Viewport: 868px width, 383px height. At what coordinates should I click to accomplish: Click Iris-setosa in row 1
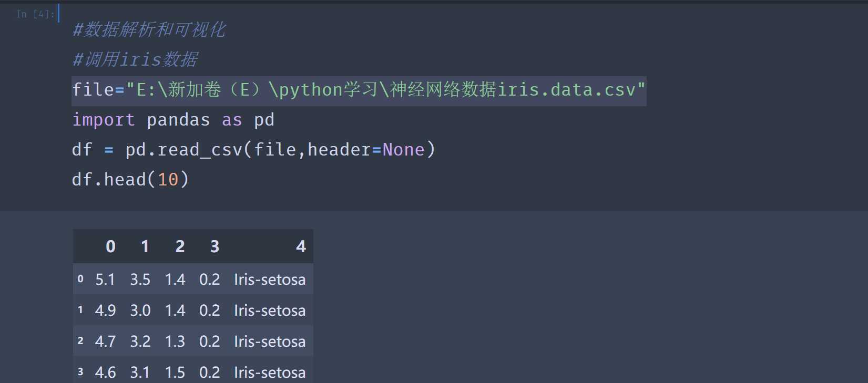[x=270, y=310]
